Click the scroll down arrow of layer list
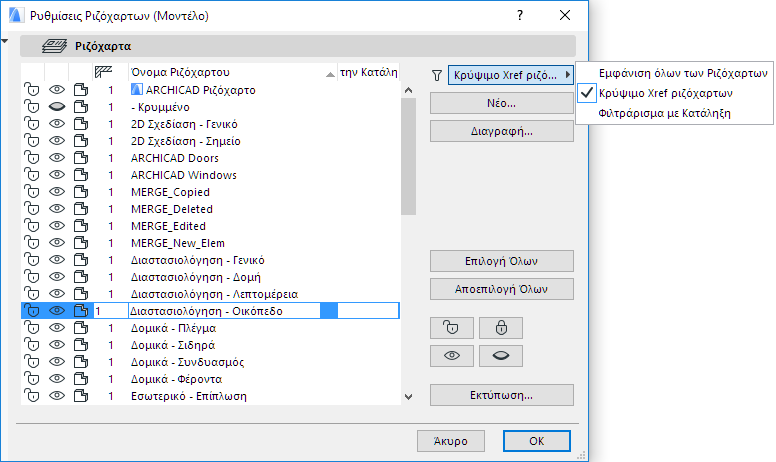This screenshot has width=776, height=462. pyautogui.click(x=408, y=397)
